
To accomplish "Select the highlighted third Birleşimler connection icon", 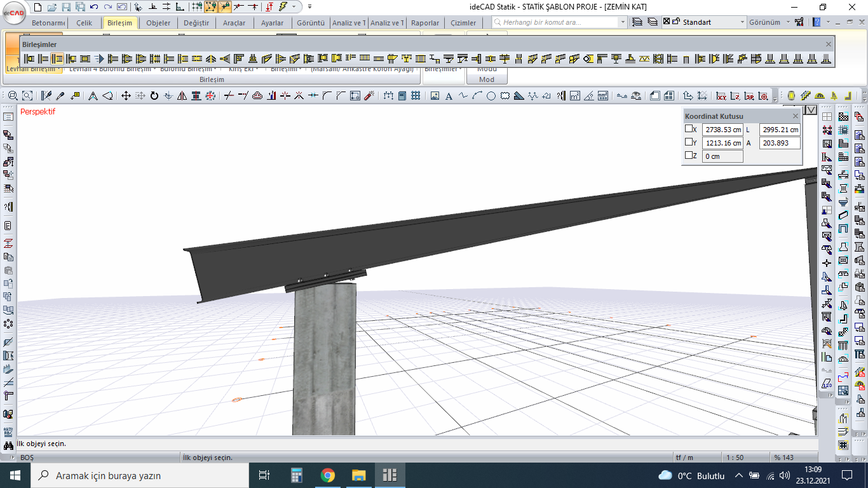I will pyautogui.click(x=57, y=59).
